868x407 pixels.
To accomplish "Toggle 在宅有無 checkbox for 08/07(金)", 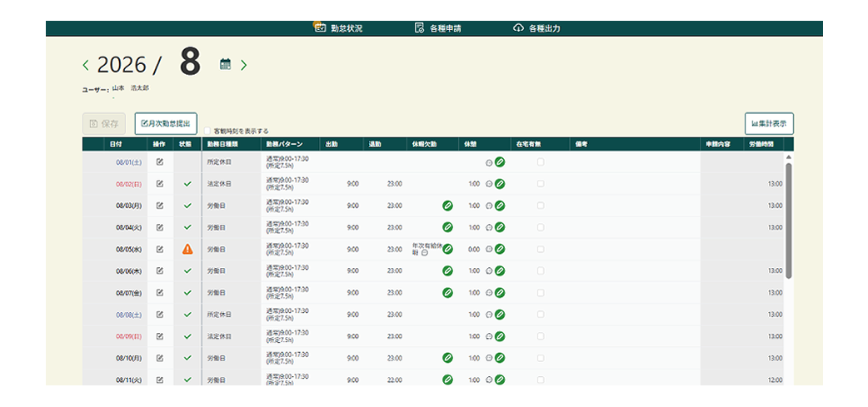I will coord(541,292).
